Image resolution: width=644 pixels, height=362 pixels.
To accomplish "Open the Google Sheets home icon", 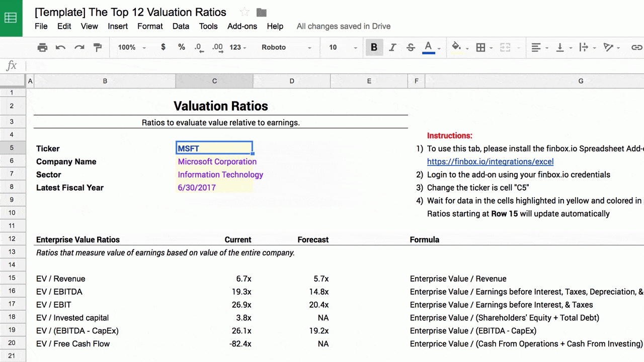I will pos(11,18).
